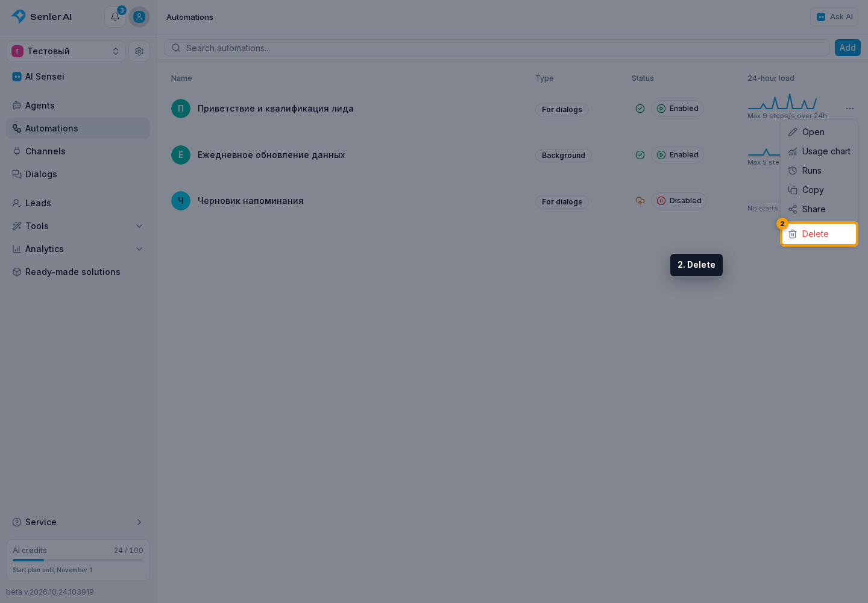Expand the Analytics sidebar section
Image resolution: width=868 pixels, height=603 pixels.
point(78,249)
